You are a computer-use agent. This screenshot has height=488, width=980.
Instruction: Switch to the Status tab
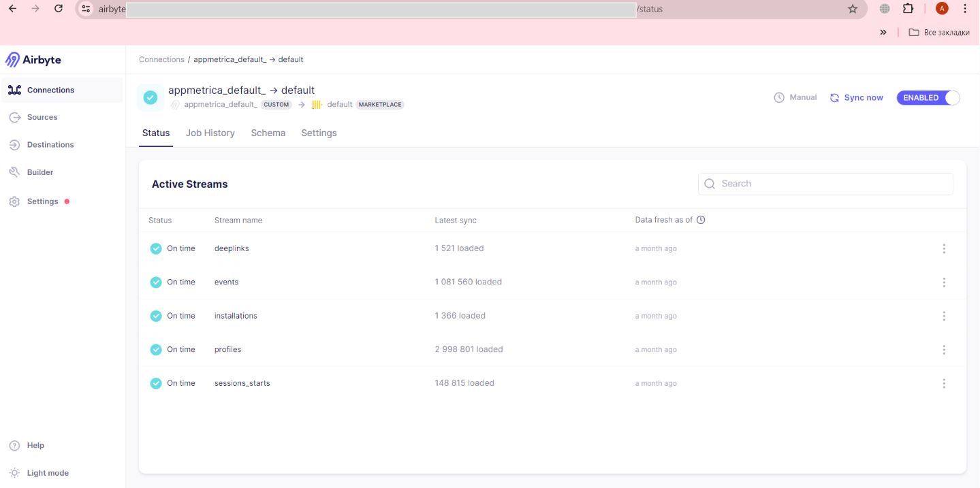156,133
